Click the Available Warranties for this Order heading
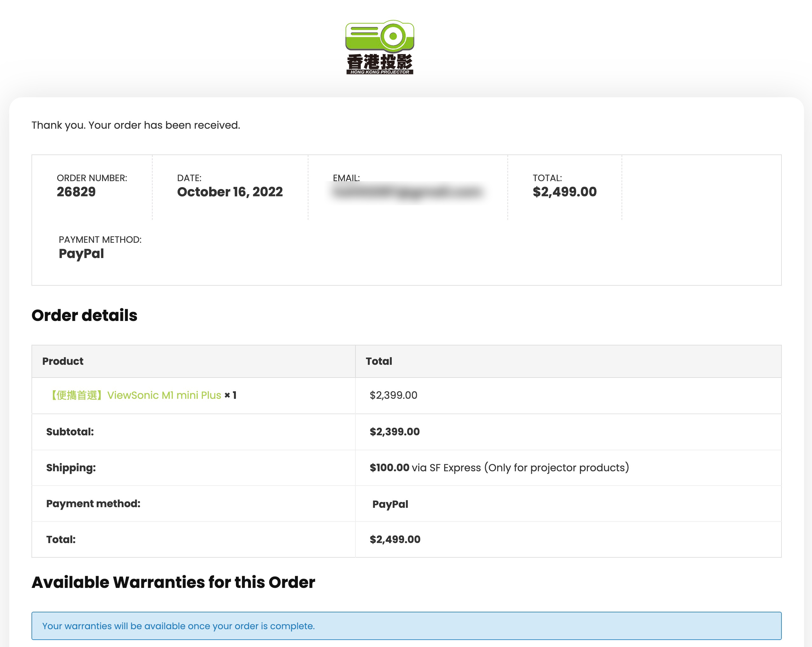The image size is (812, 647). (173, 582)
